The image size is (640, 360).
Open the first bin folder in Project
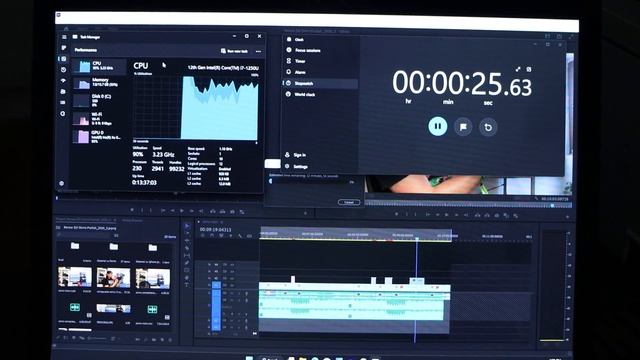click(x=75, y=246)
